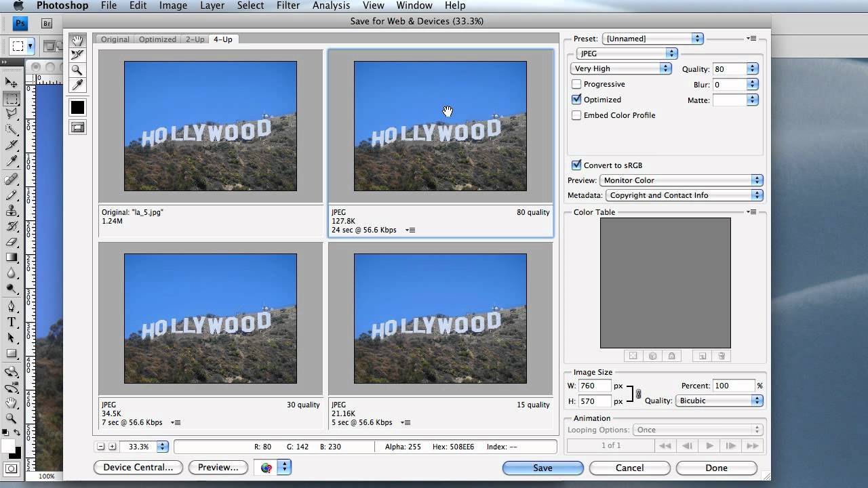Open the Blur value popup arrow
Screen dimensions: 868x488
point(752,85)
